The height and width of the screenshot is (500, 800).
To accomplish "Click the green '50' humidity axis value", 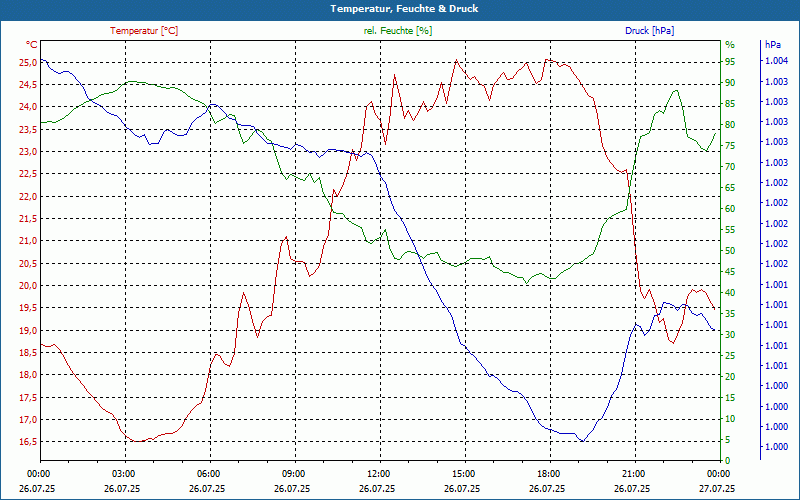I will coord(730,251).
